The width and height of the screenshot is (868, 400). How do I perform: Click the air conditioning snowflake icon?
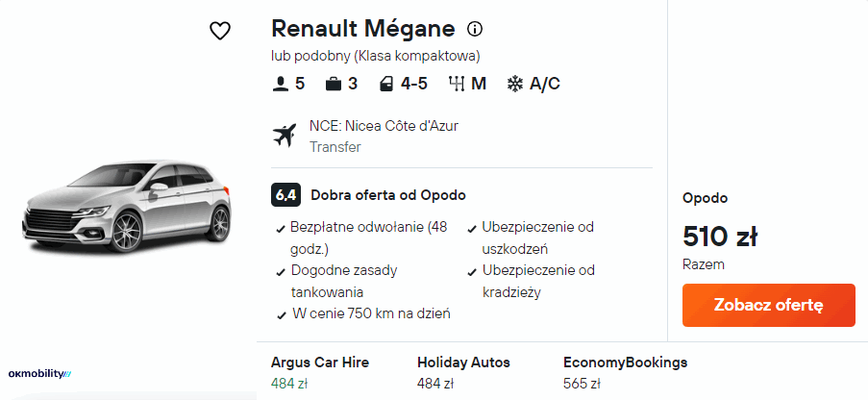click(x=515, y=84)
